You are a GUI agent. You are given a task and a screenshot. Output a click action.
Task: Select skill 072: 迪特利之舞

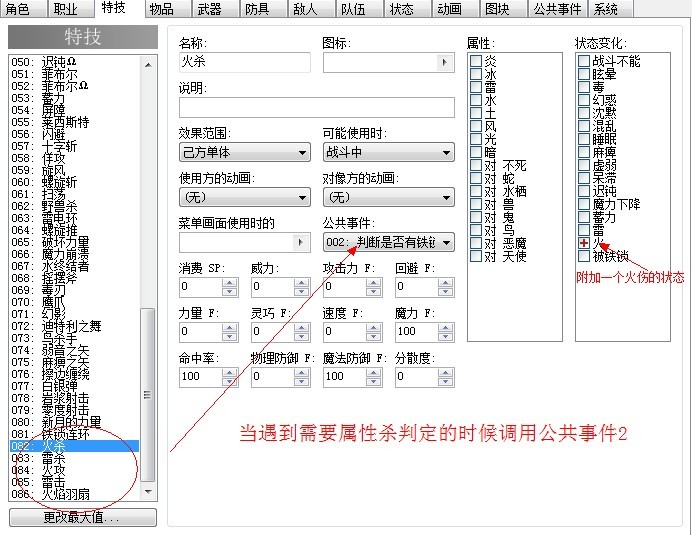(74, 326)
